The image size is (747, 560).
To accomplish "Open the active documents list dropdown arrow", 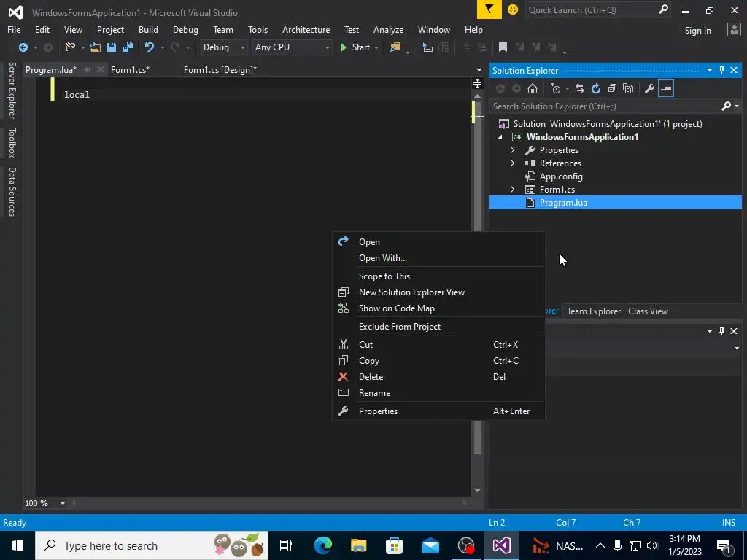I will (x=479, y=70).
